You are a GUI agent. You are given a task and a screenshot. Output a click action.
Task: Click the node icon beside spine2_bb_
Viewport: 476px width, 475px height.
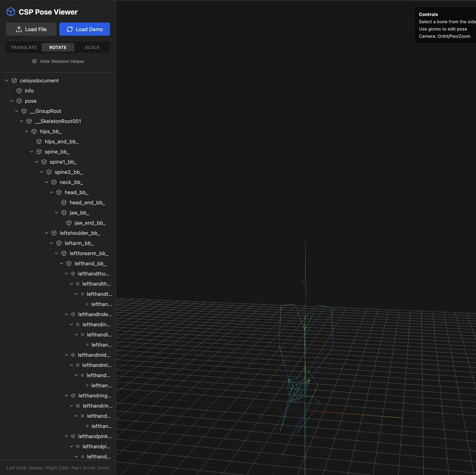coord(48,172)
